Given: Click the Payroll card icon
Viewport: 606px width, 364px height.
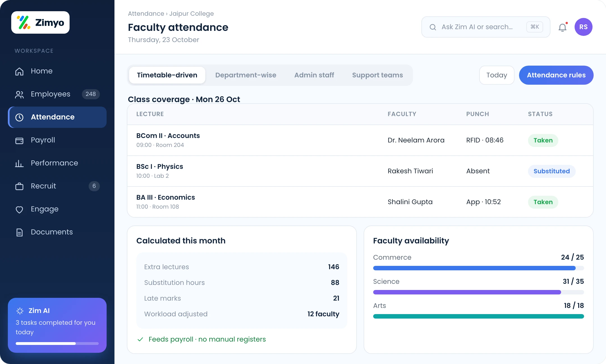Looking at the screenshot, I should 19,140.
